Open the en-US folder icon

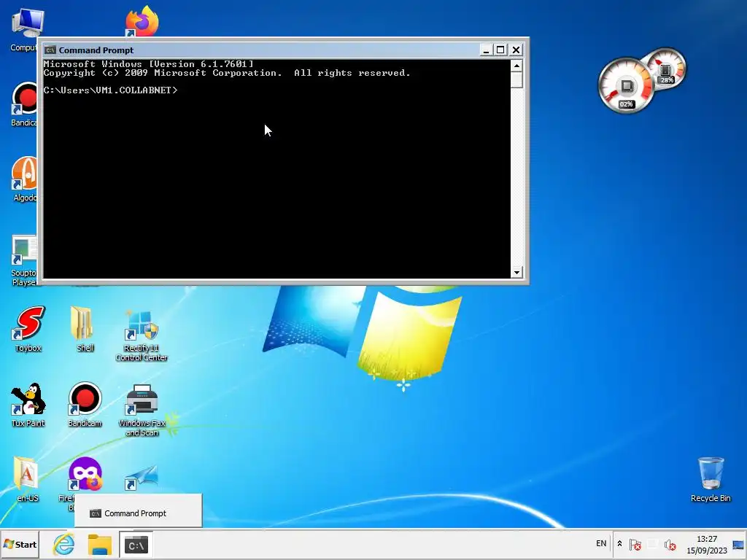coord(27,479)
